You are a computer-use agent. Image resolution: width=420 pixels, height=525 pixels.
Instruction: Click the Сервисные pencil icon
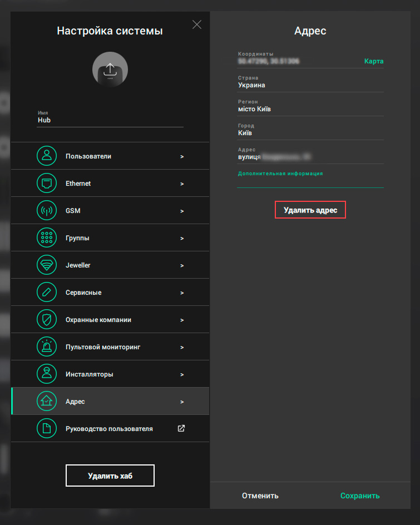click(x=47, y=293)
